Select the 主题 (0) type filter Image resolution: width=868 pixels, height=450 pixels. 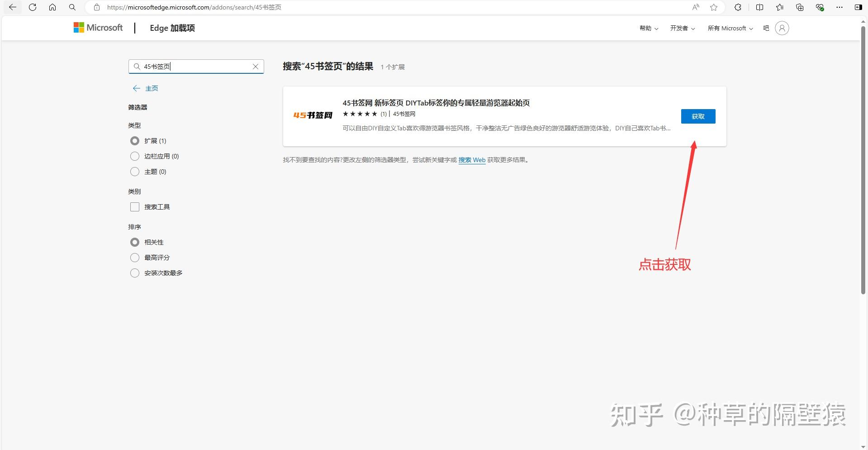point(135,172)
